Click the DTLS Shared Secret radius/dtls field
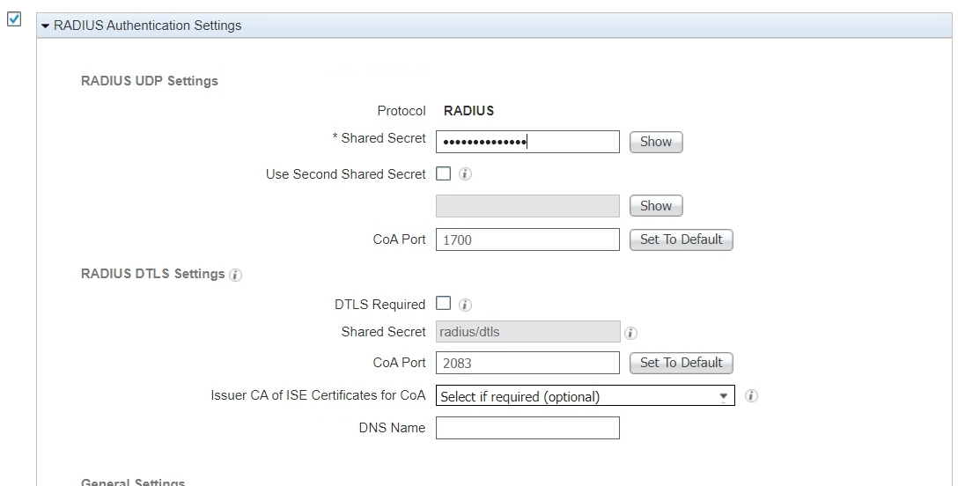The height and width of the screenshot is (486, 980). click(x=527, y=332)
